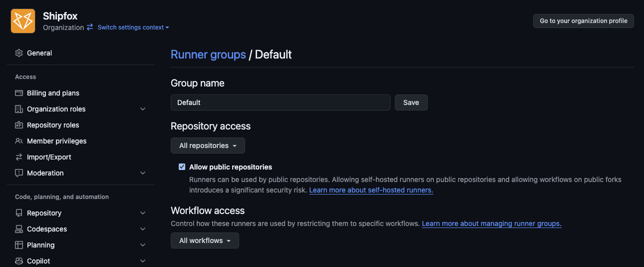644x267 pixels.
Task: Click the Repository repo icon in sidebar
Action: (19, 213)
